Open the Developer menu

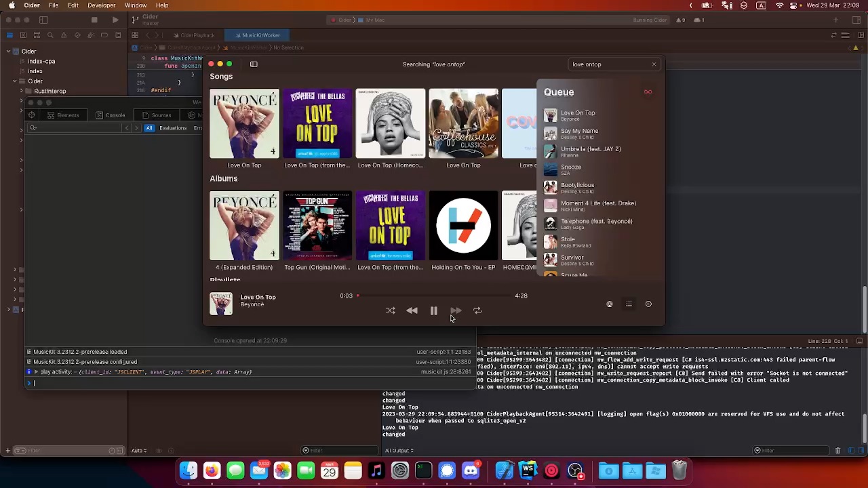pyautogui.click(x=102, y=5)
